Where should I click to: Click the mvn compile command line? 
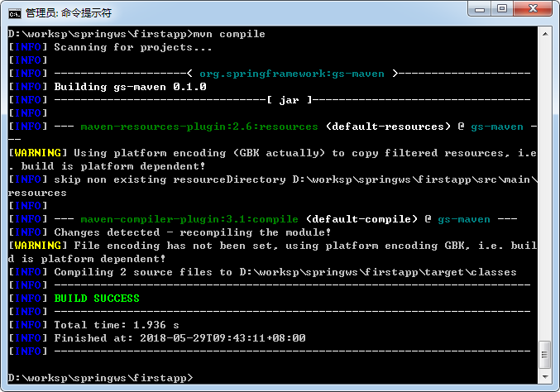click(136, 34)
